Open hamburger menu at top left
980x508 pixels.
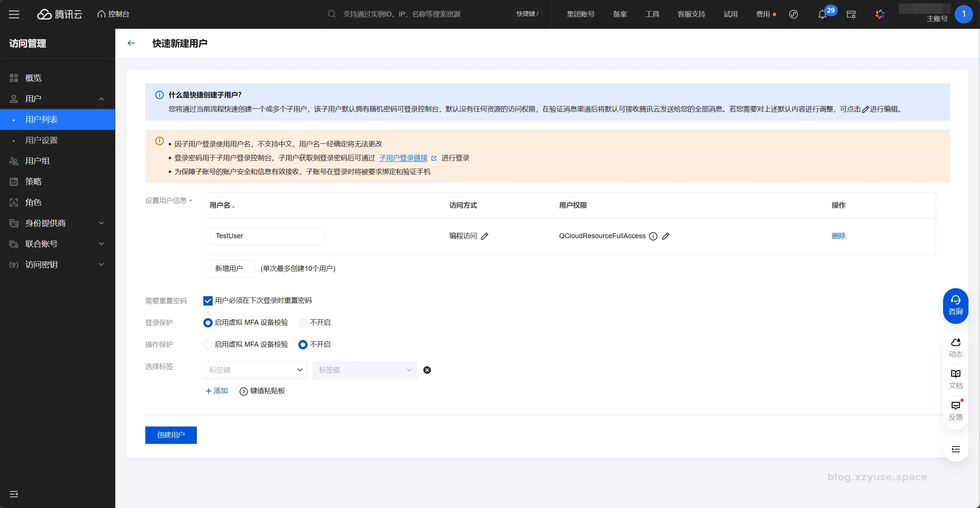tap(14, 15)
